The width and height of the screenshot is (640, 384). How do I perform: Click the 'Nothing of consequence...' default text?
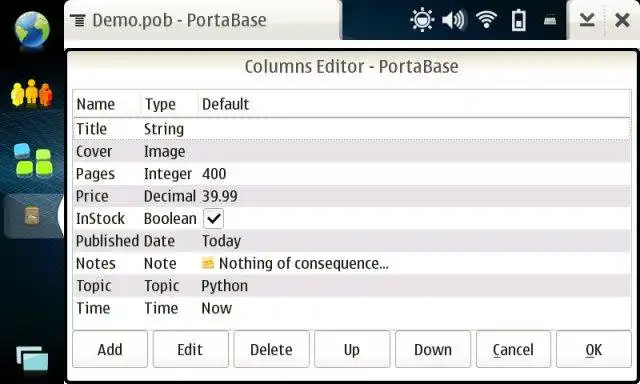(304, 264)
